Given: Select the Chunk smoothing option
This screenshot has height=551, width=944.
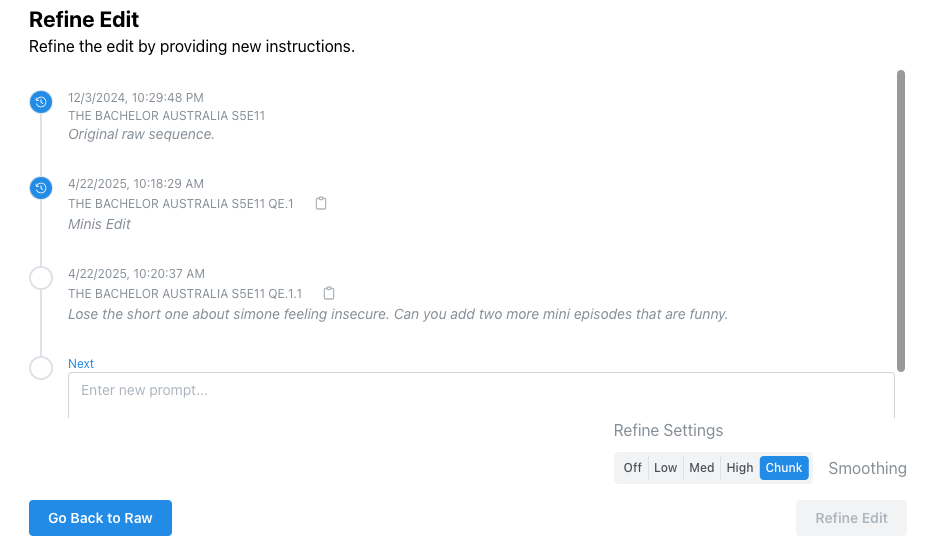Looking at the screenshot, I should pos(784,468).
